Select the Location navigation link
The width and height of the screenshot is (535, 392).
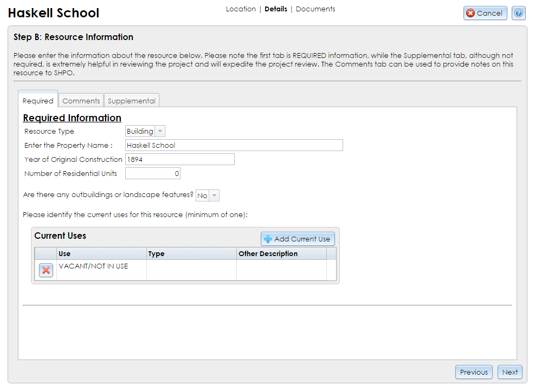point(241,9)
